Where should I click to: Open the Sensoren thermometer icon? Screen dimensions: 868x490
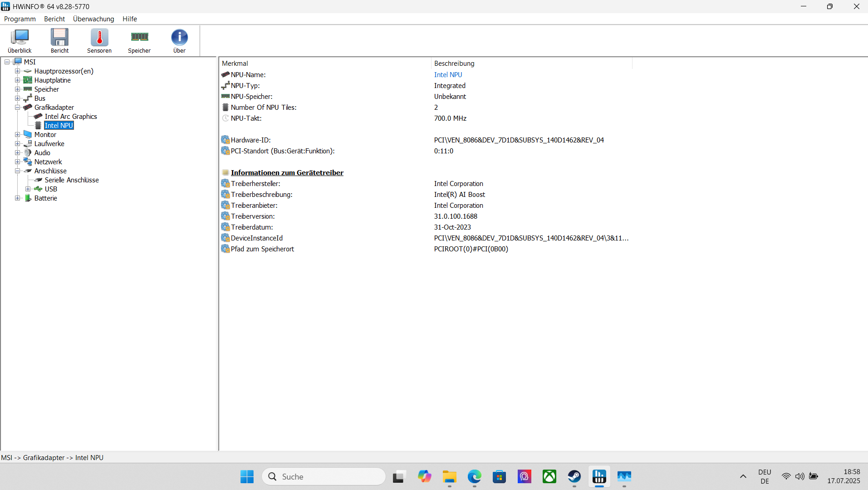(x=99, y=41)
